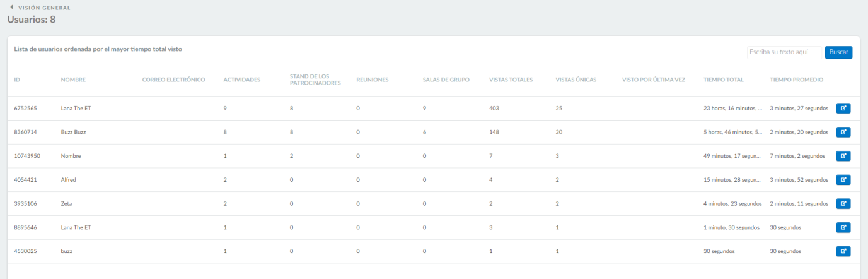Select ID 4054421 cell
Viewport: 868px width, 279px height.
click(25, 180)
